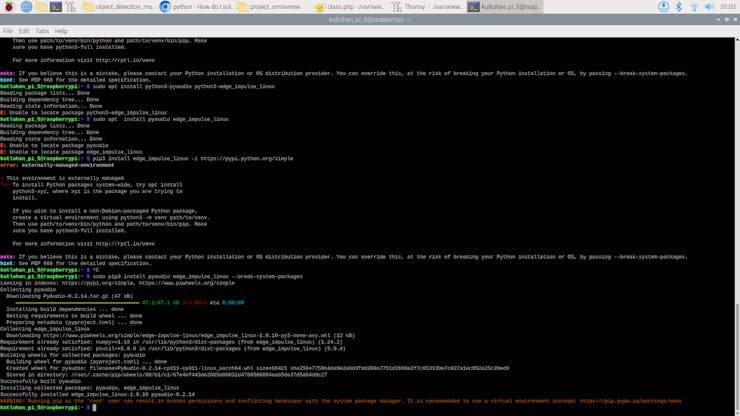740x416 pixels.
Task: Click the lower http://rptl.io/venv URL
Action: [x=125, y=244]
